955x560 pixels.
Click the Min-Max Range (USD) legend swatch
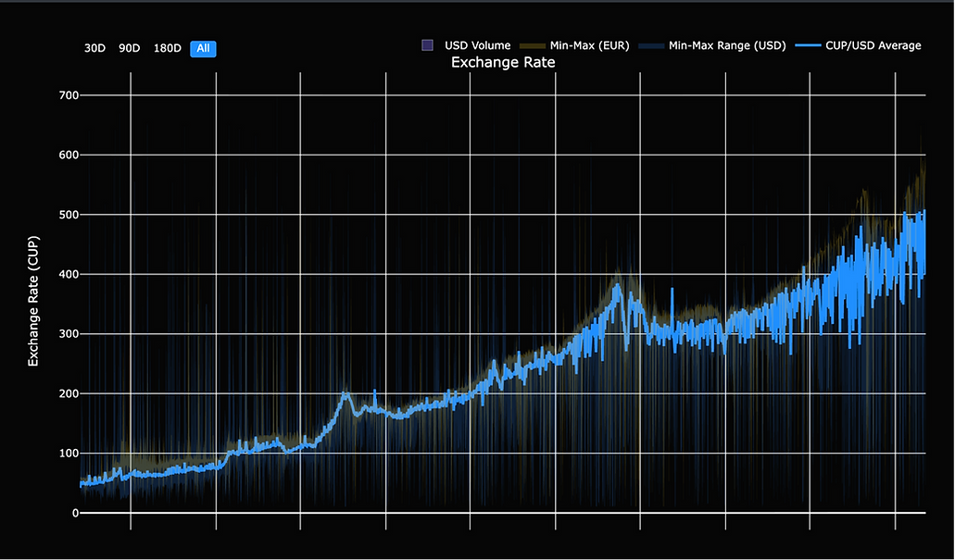(x=651, y=45)
